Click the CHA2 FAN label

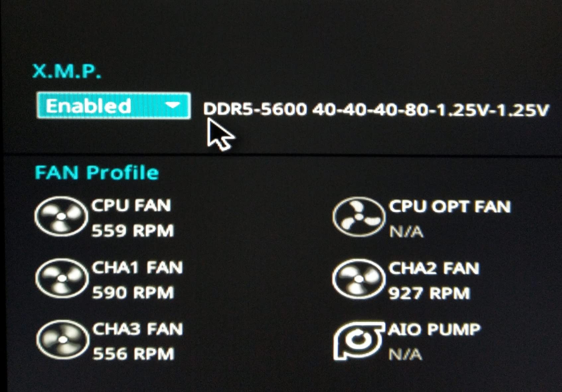(434, 268)
